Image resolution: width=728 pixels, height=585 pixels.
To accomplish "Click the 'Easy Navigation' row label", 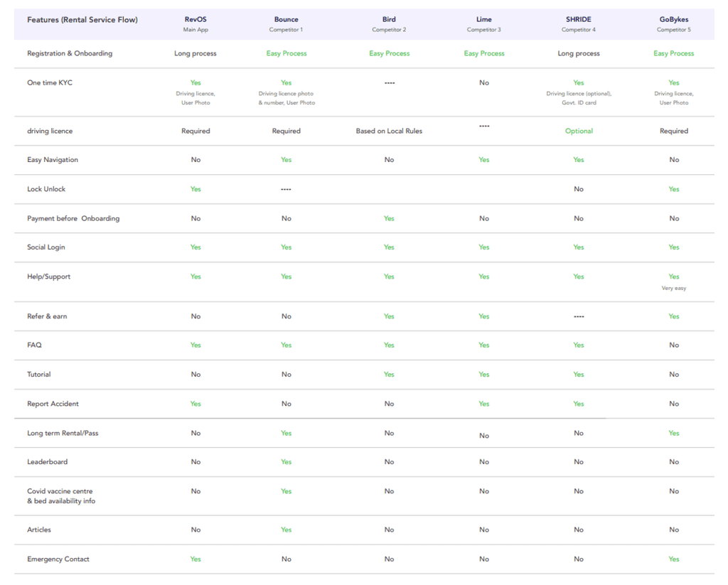I will pos(53,160).
